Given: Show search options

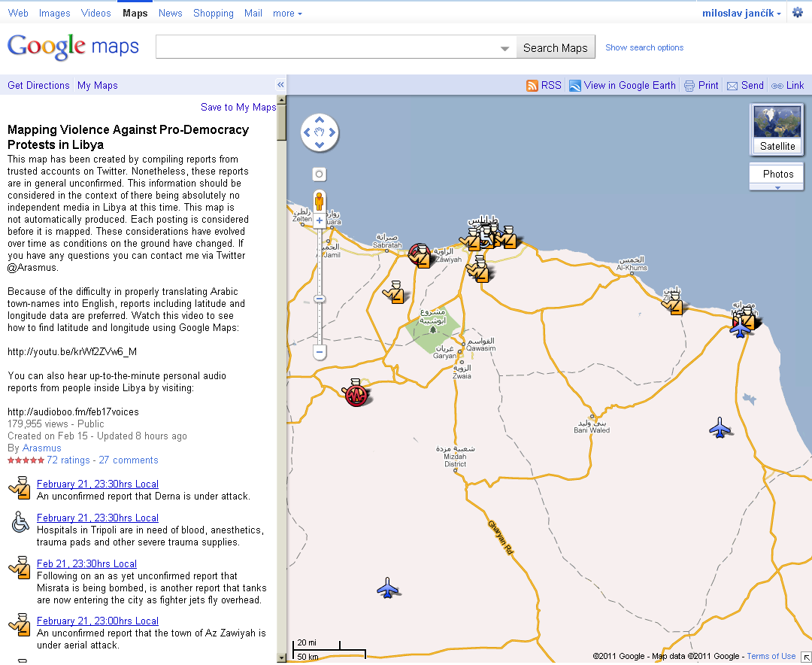Looking at the screenshot, I should pos(644,47).
